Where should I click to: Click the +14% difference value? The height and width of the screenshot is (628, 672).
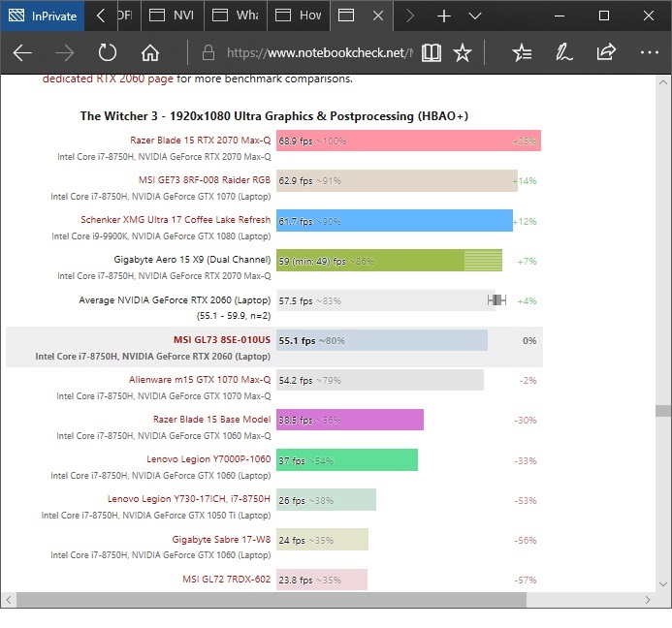(x=525, y=181)
